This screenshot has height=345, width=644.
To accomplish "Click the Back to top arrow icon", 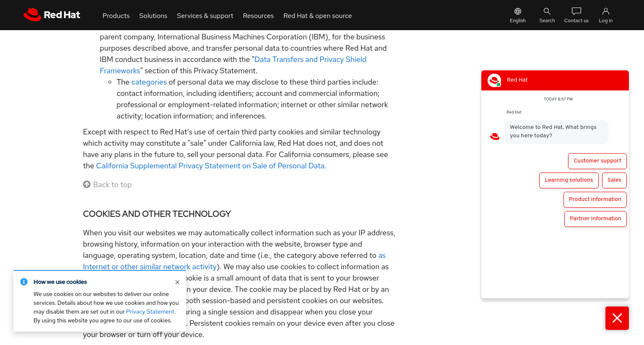I will pyautogui.click(x=87, y=184).
